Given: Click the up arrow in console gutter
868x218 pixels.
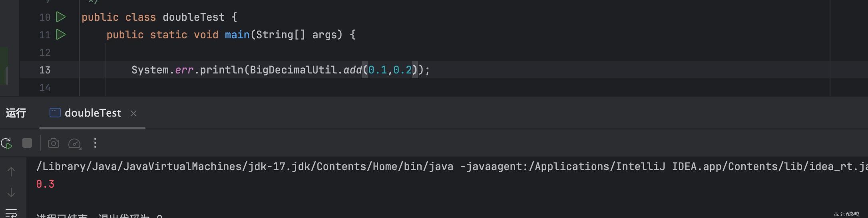Looking at the screenshot, I should 11,172.
